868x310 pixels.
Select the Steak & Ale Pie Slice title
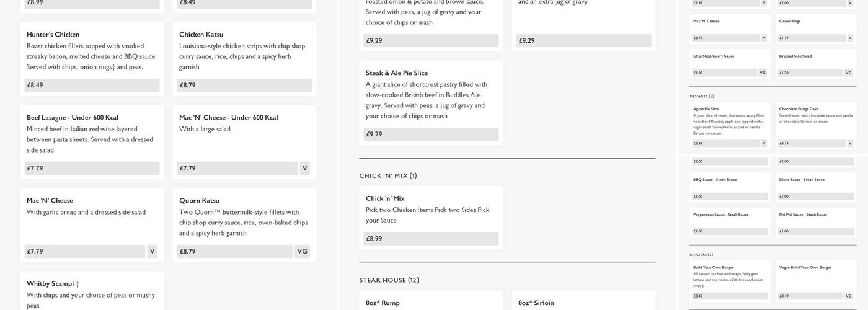397,73
